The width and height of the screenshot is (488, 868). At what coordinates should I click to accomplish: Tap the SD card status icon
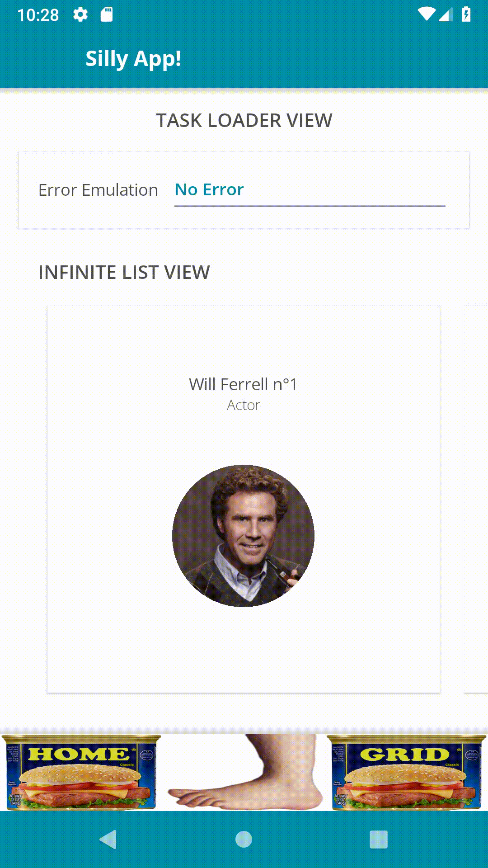coord(107,14)
